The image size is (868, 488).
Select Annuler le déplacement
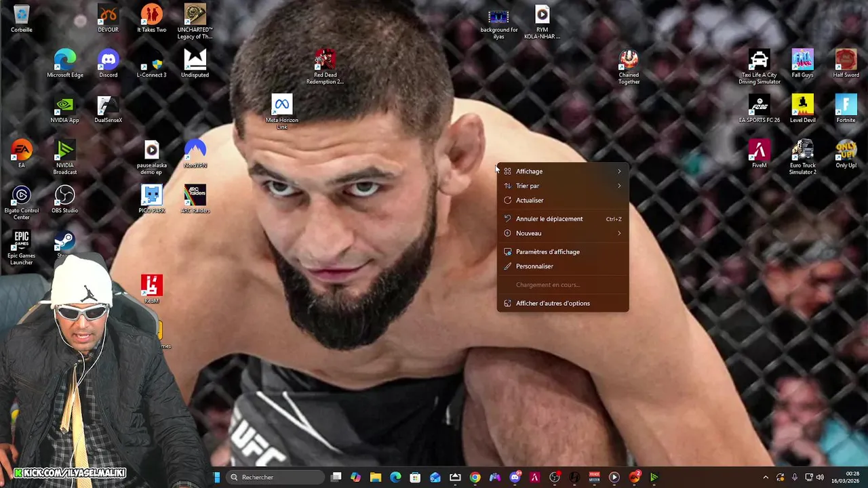click(x=563, y=219)
